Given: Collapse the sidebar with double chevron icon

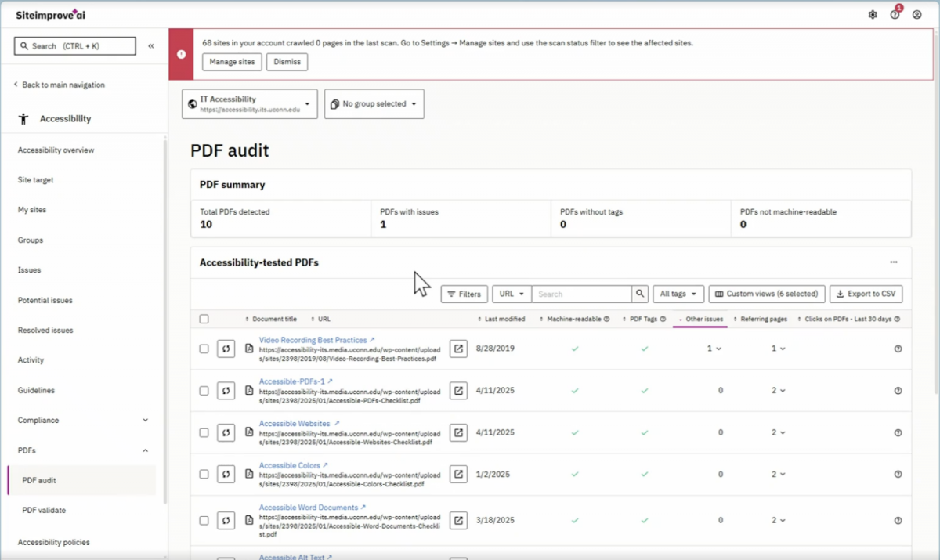Looking at the screenshot, I should [151, 46].
